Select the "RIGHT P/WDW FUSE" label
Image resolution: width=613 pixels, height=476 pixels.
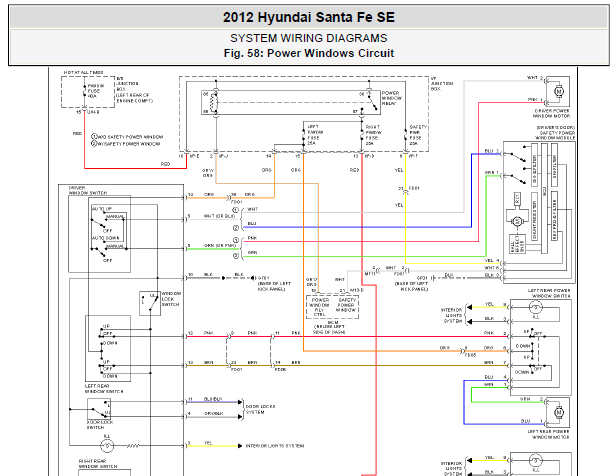tap(373, 135)
